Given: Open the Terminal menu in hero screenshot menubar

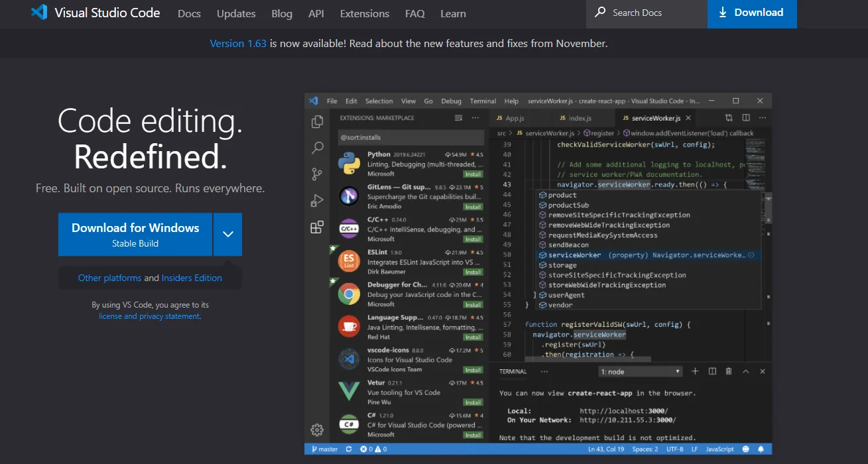Looking at the screenshot, I should coord(483,101).
